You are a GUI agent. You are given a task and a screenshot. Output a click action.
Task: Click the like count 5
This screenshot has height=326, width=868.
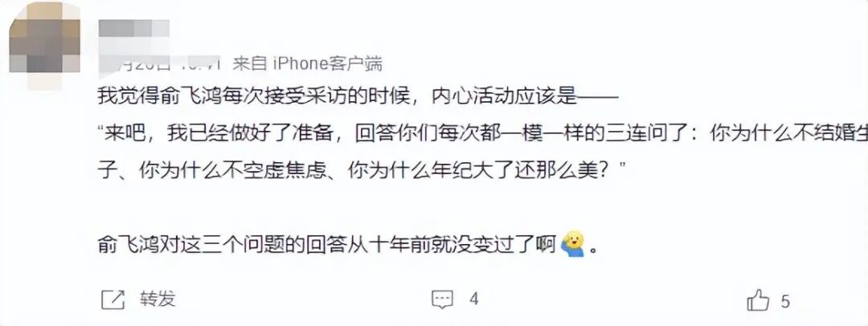(x=785, y=302)
